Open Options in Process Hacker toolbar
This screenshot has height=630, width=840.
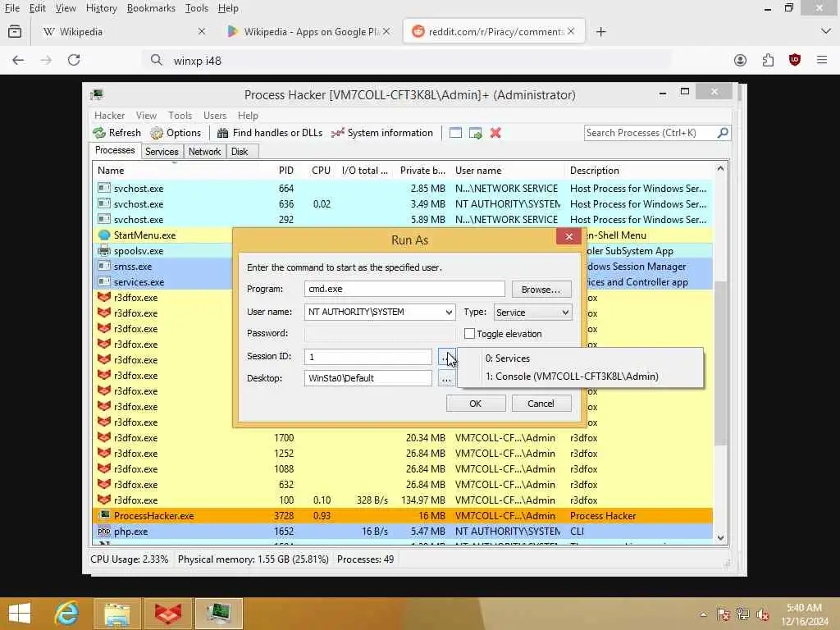(x=176, y=133)
